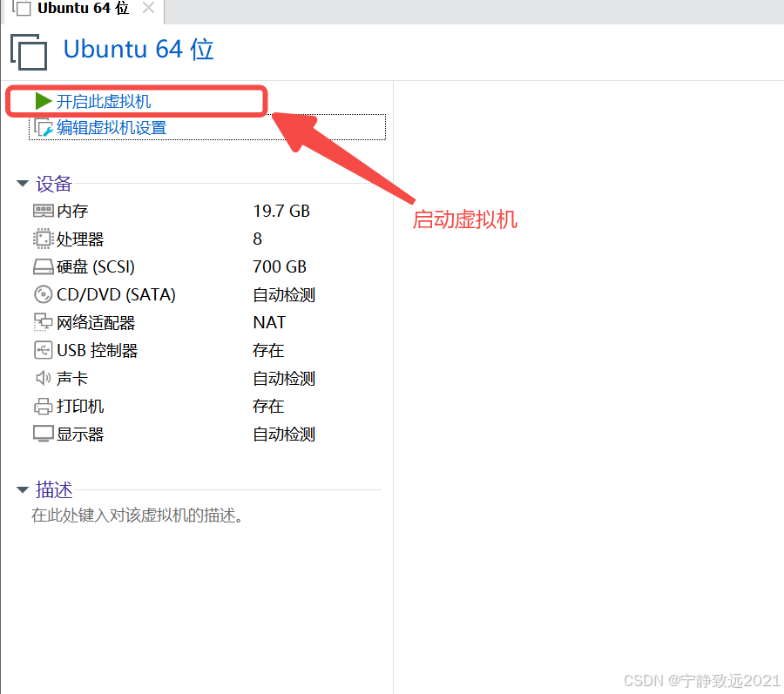Collapse the 设备 section
Image resolution: width=784 pixels, height=694 pixels.
[23, 184]
